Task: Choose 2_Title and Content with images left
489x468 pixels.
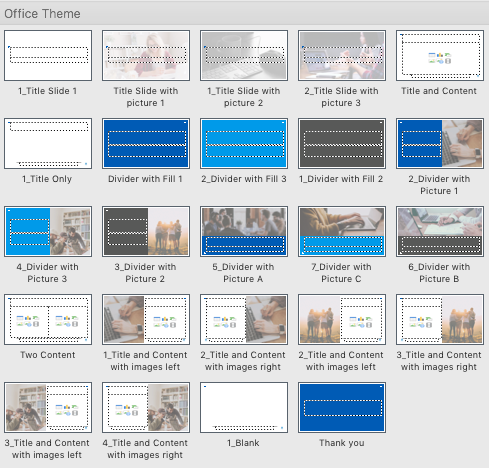Action: [x=342, y=319]
